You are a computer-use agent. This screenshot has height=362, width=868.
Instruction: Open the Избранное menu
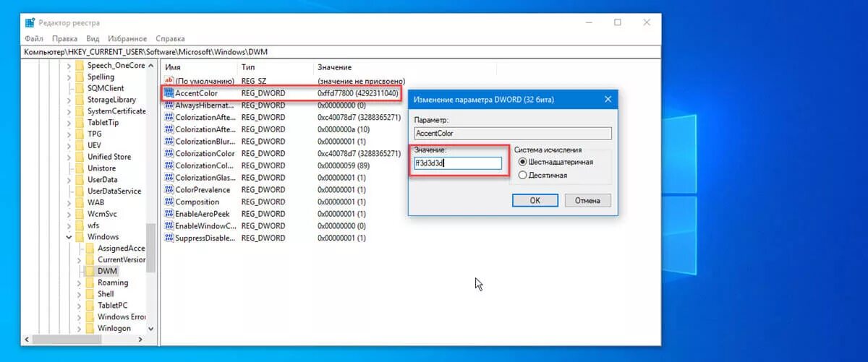point(127,38)
